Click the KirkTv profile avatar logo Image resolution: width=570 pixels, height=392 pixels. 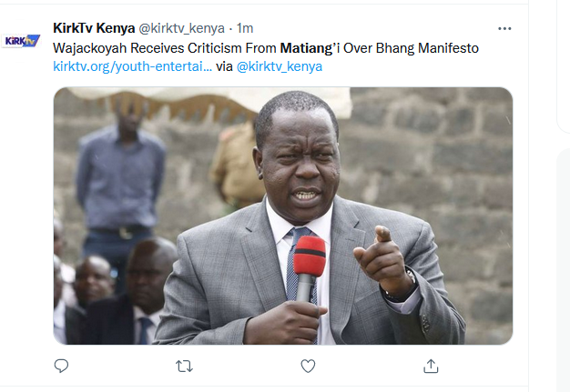click(21, 41)
